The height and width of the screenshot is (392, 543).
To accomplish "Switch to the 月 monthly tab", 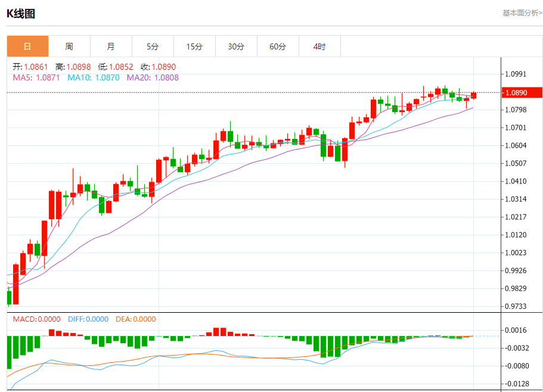I will pyautogui.click(x=111, y=46).
